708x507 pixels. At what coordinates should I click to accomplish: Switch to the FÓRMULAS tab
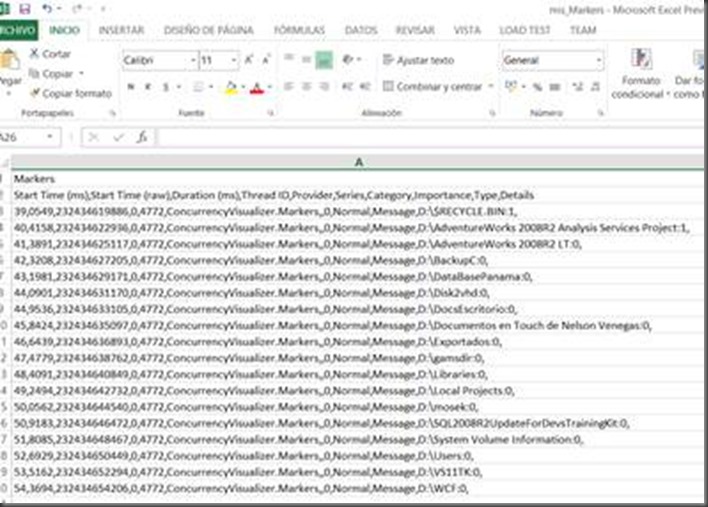click(299, 30)
